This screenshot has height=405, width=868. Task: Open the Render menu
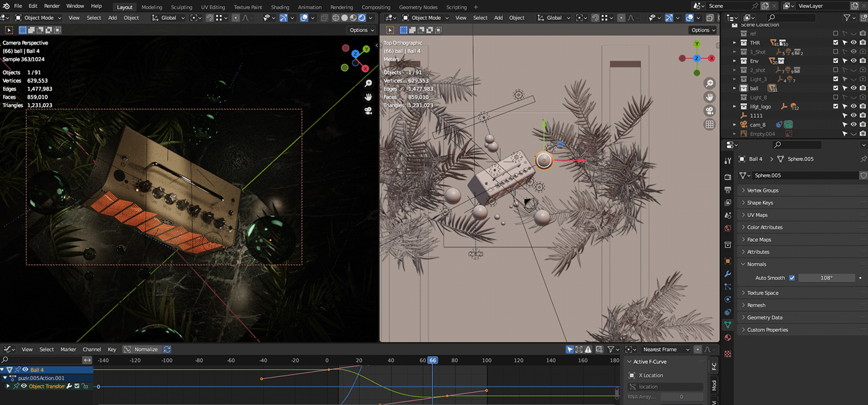[x=52, y=6]
